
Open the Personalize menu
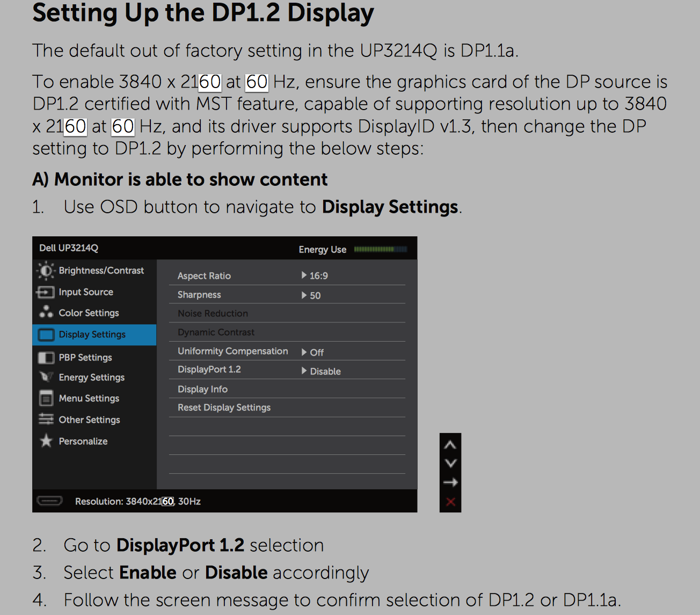point(94,442)
